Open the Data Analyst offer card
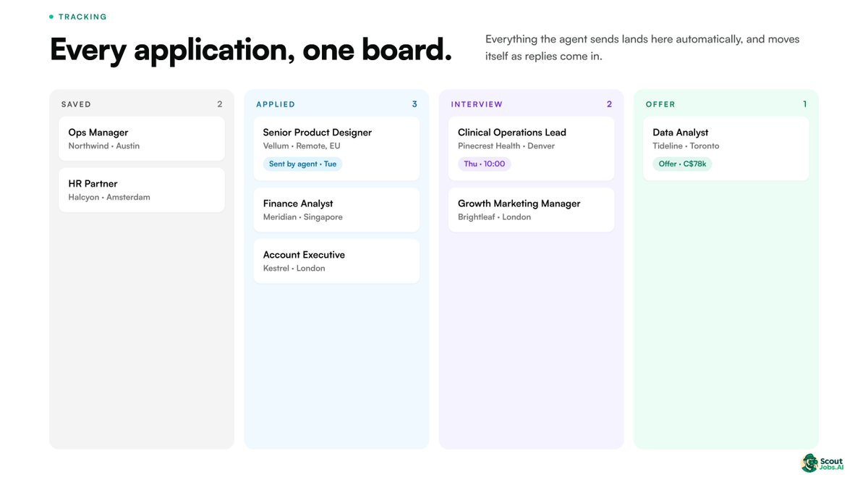 pos(726,149)
